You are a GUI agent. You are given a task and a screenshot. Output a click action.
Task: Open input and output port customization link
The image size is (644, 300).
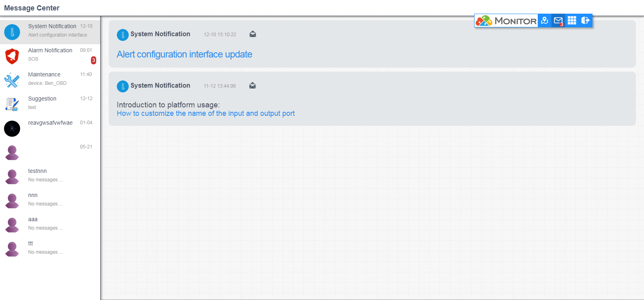206,113
